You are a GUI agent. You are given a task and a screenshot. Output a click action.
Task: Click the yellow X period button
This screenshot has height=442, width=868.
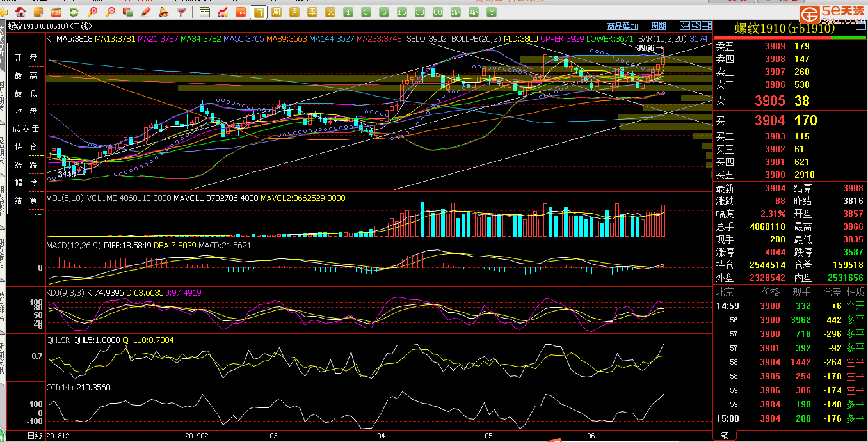330,12
